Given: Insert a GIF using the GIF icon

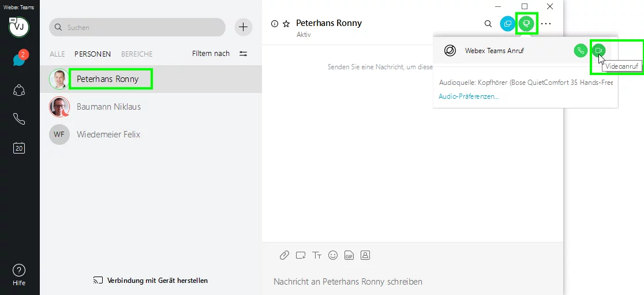Looking at the screenshot, I should click(349, 255).
